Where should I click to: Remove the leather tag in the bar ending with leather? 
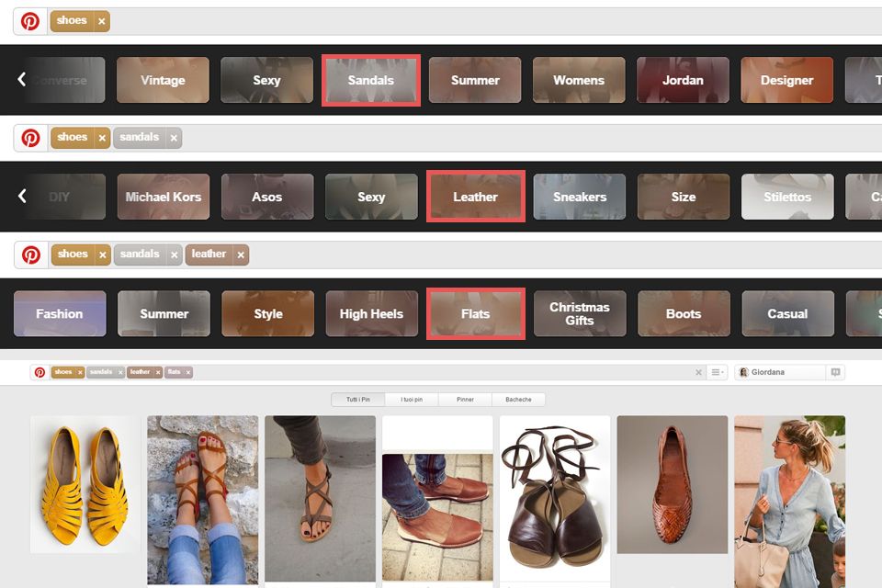[241, 254]
